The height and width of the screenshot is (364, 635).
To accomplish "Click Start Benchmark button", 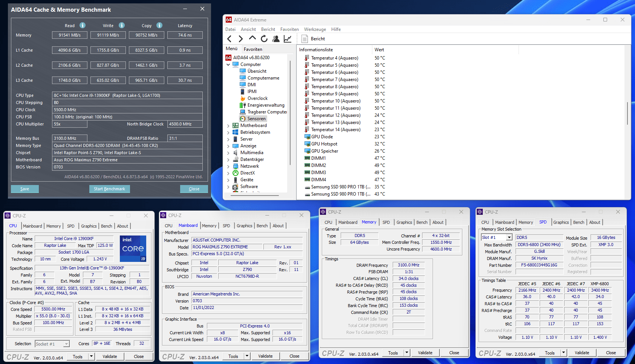I will pyautogui.click(x=109, y=189).
